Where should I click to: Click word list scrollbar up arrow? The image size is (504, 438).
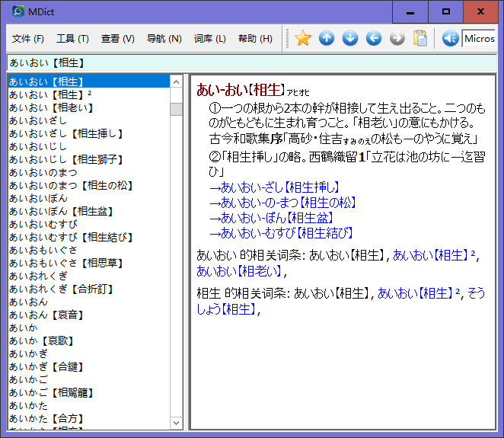click(x=177, y=82)
